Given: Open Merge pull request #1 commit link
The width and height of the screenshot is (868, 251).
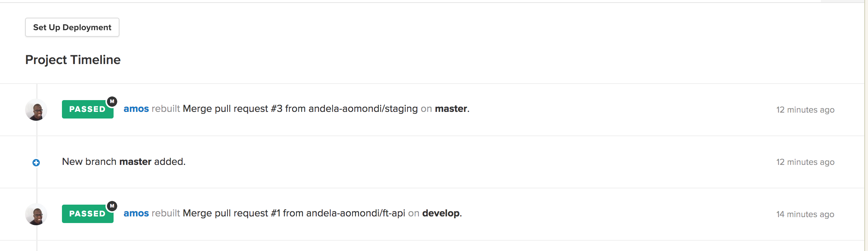Looking at the screenshot, I should 294,213.
